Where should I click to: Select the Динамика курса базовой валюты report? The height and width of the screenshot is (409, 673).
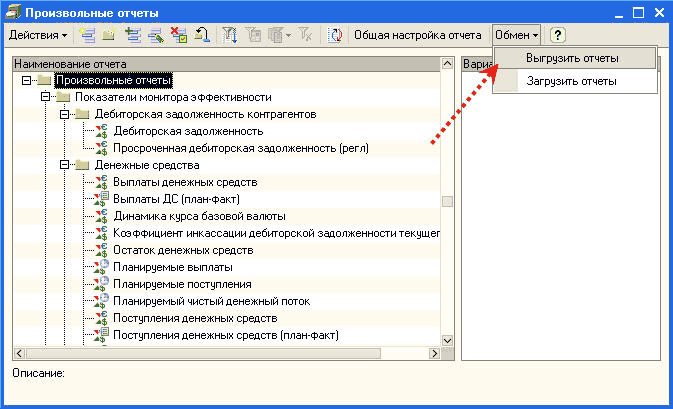coord(199,216)
